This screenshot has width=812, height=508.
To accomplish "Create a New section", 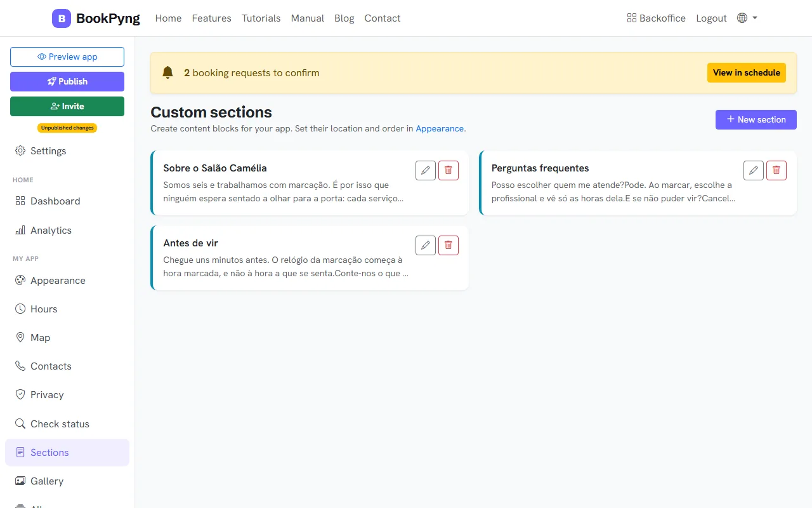I will pos(756,119).
